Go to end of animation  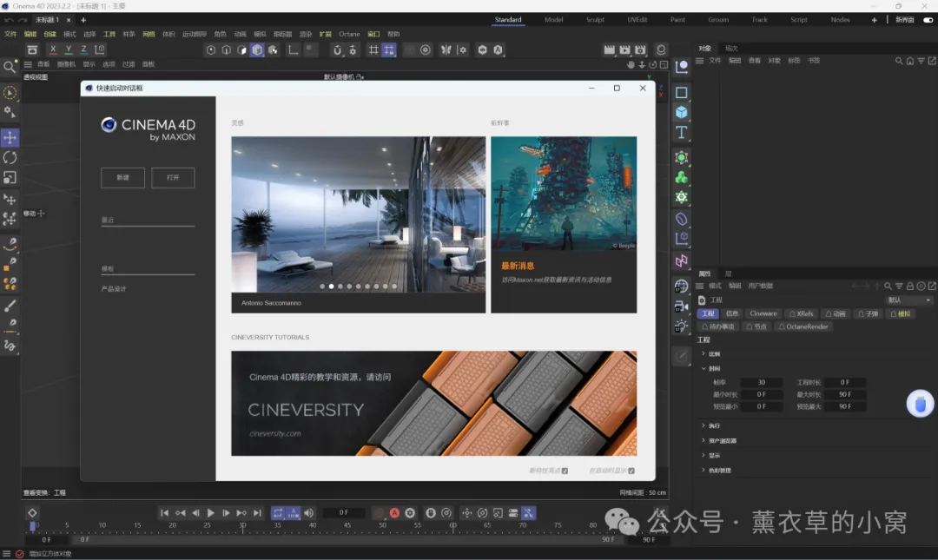[x=257, y=513]
